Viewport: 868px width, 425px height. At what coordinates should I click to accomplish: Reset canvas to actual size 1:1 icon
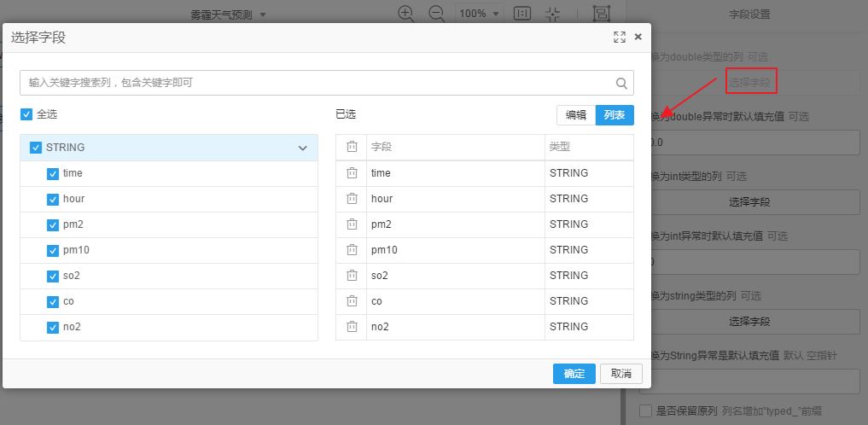[x=522, y=14]
